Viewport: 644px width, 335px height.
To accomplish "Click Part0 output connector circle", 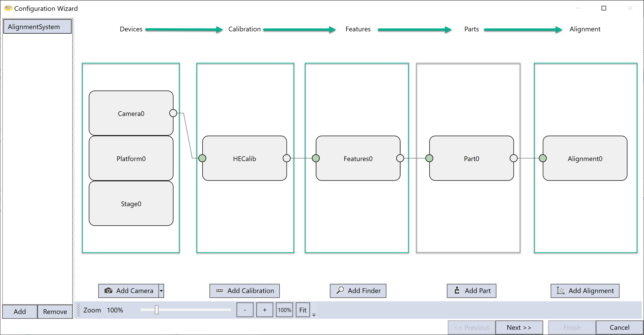I will tap(513, 158).
